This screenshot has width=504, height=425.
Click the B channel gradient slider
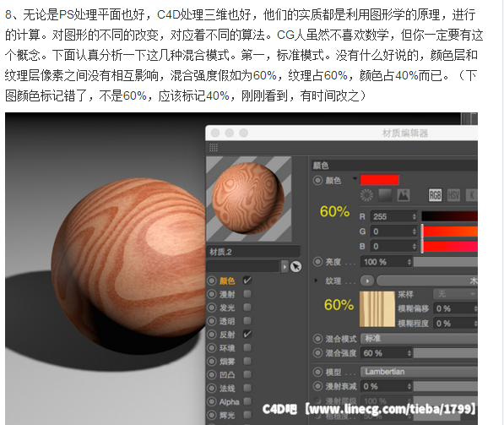449,246
